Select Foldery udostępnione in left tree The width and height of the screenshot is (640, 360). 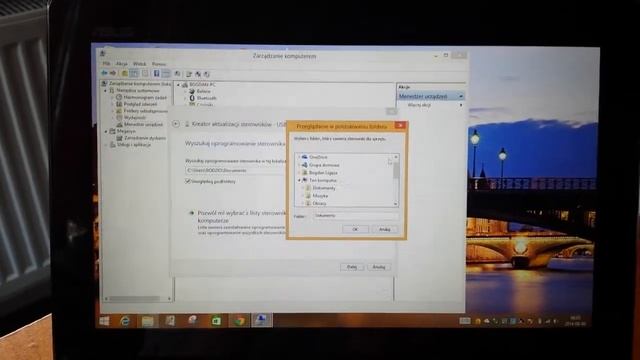tap(145, 111)
